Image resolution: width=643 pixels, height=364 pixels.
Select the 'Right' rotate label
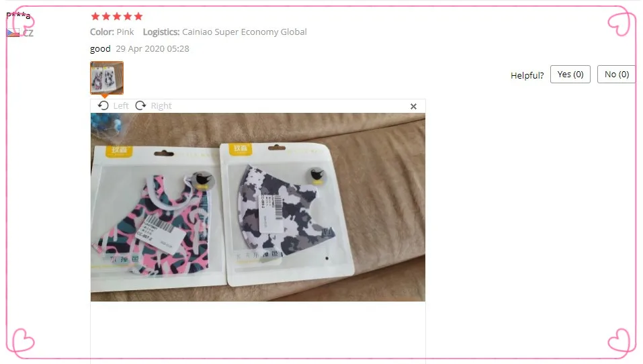point(161,105)
